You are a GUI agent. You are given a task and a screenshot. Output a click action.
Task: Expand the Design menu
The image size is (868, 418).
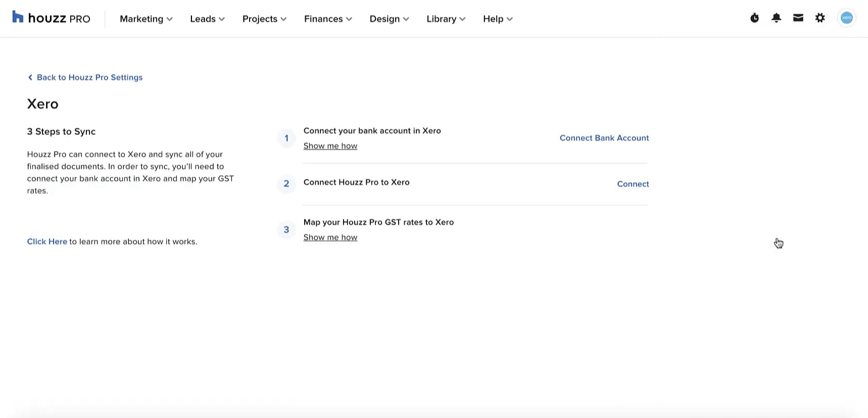[389, 19]
